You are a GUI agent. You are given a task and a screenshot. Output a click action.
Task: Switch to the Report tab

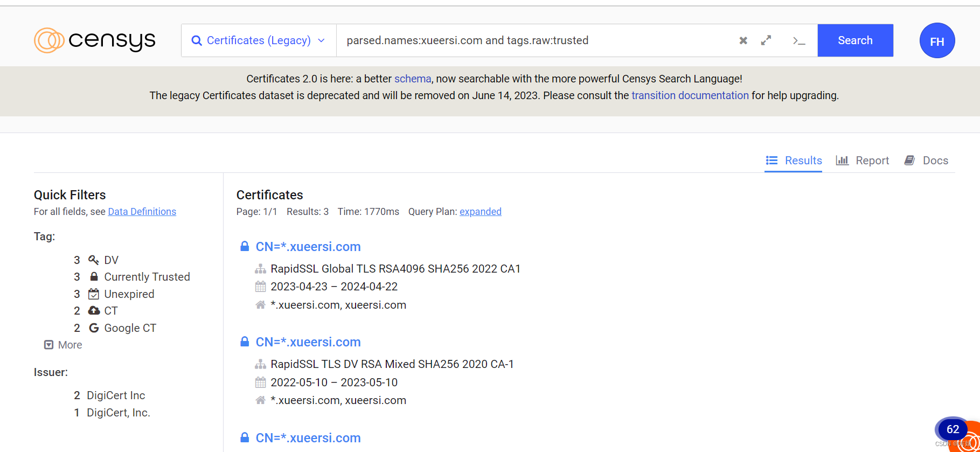coord(862,161)
